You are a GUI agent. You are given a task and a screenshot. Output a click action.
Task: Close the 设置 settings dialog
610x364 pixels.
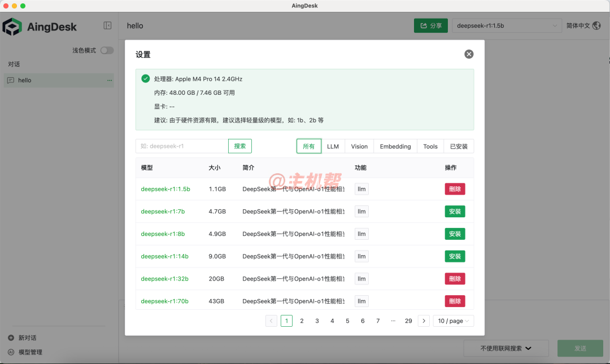pos(469,54)
